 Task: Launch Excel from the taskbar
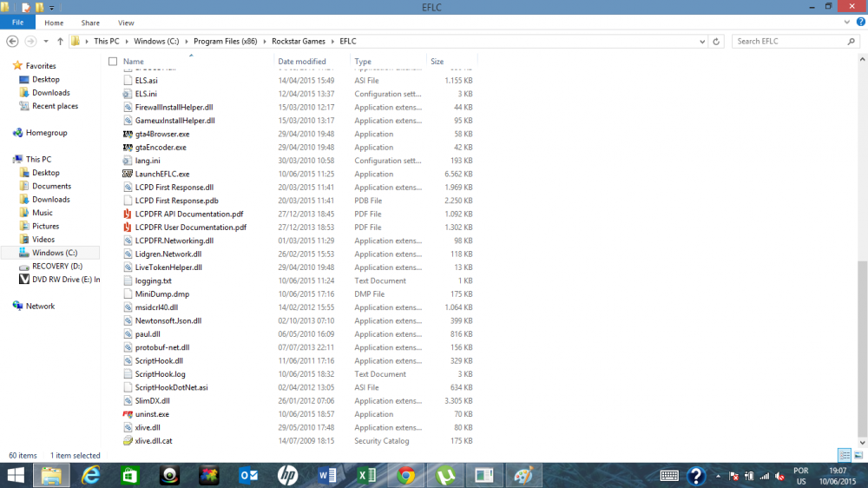(366, 475)
